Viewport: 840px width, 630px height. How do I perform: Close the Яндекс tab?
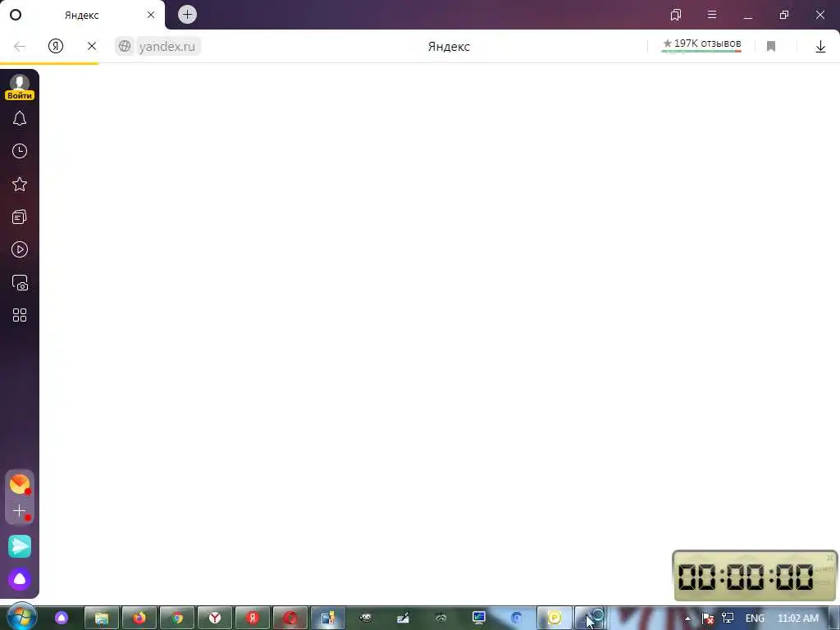click(151, 15)
